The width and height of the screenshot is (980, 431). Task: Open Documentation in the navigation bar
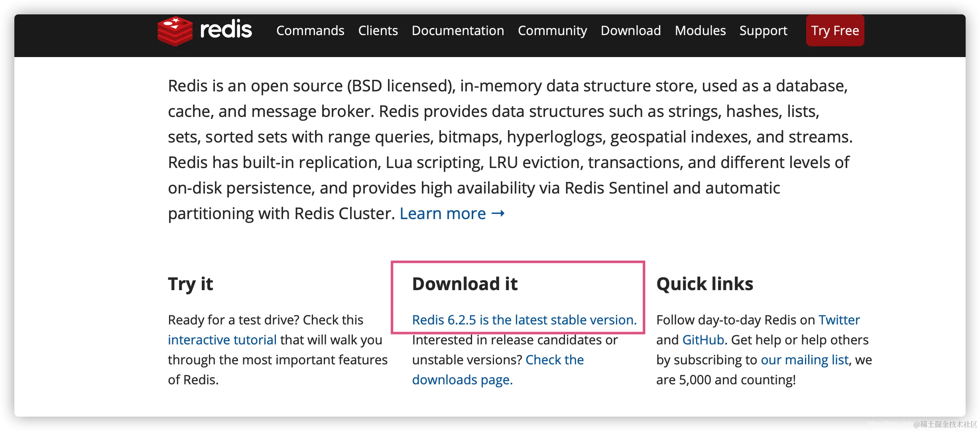[x=458, y=31]
